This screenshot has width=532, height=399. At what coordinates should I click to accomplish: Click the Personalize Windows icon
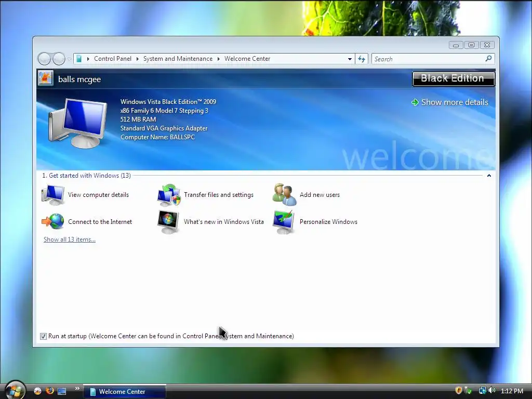pyautogui.click(x=284, y=222)
